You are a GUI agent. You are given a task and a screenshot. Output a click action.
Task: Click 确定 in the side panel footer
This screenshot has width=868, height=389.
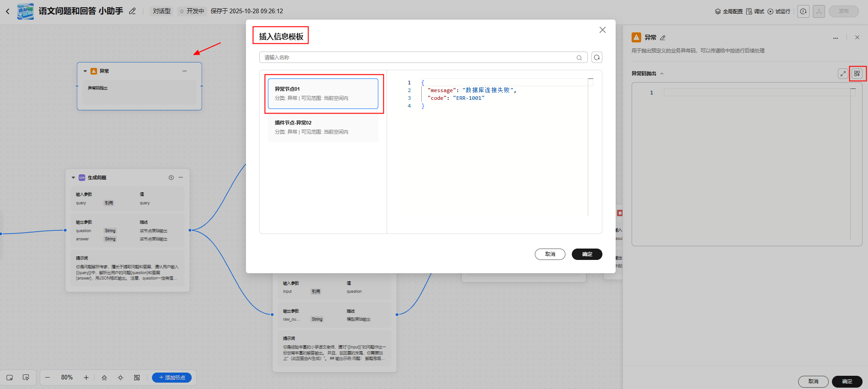(x=847, y=381)
